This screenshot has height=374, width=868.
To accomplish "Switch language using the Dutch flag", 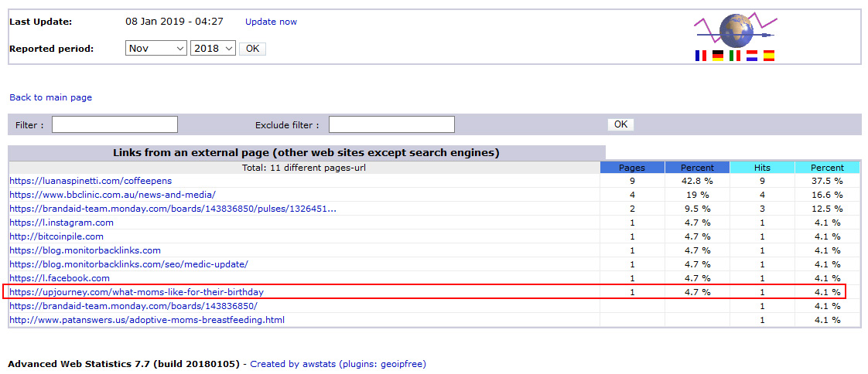I will coord(752,56).
